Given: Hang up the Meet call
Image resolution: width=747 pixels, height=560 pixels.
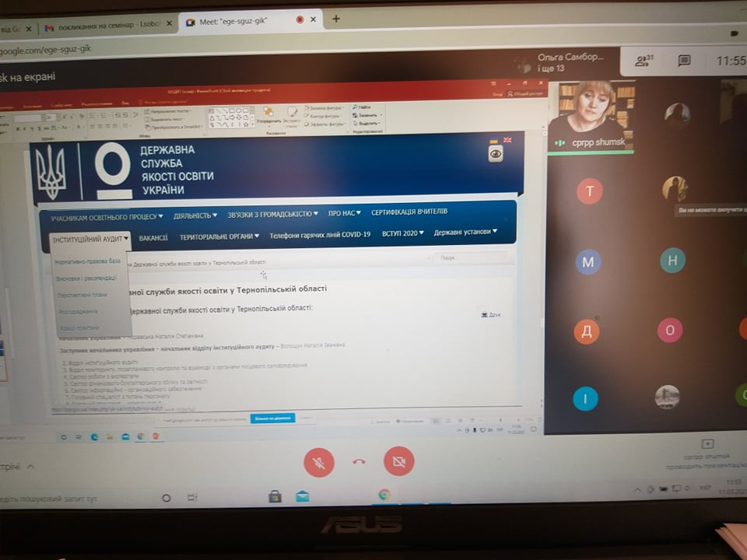Looking at the screenshot, I should pos(359,461).
